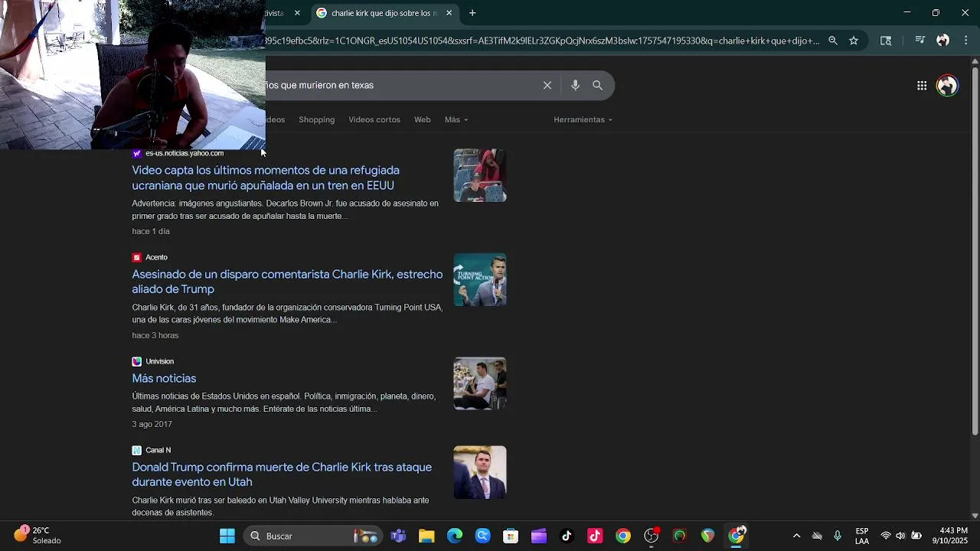Open the weather widget showing 26°C Soleado
The width and height of the screenshot is (980, 551).
tap(37, 536)
